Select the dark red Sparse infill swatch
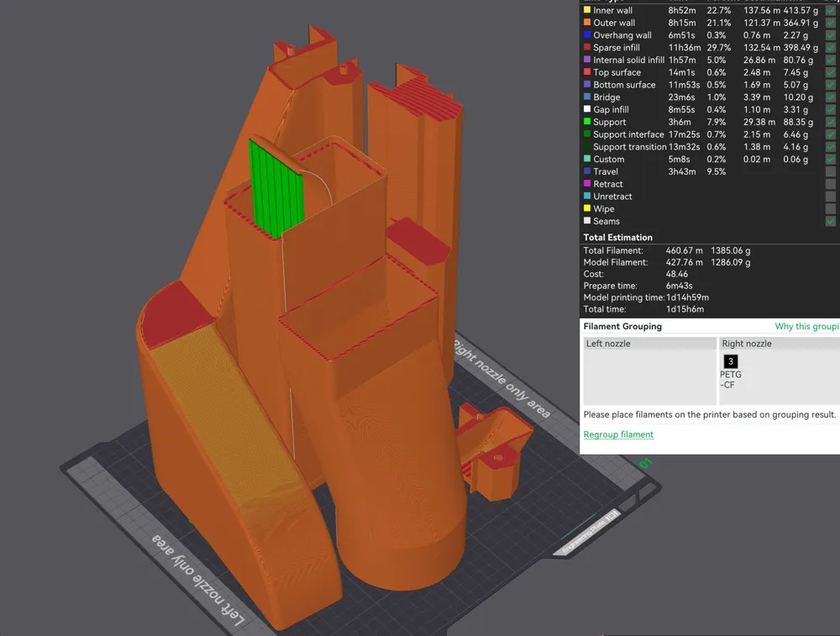The width and height of the screenshot is (840, 636). [587, 47]
